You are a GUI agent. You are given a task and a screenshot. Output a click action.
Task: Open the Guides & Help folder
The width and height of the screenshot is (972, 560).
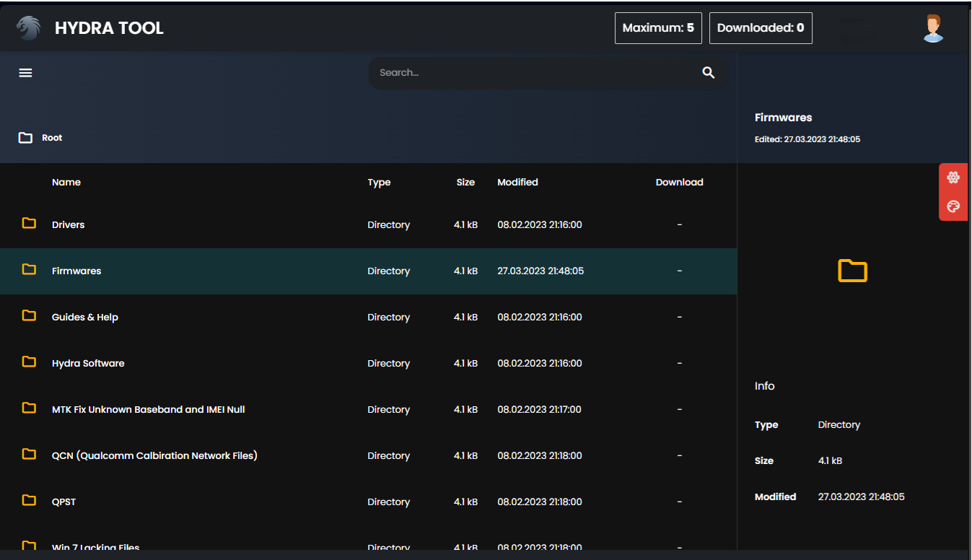tap(84, 318)
